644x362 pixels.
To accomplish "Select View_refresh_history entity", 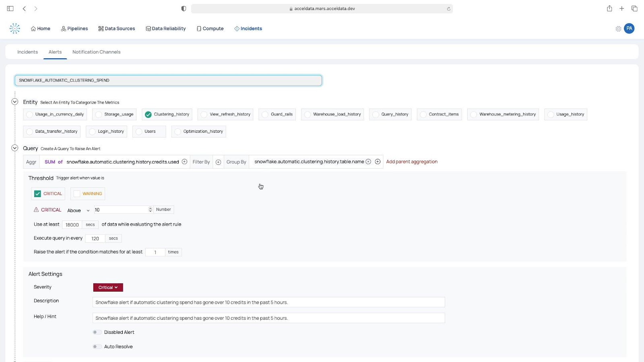I will pyautogui.click(x=225, y=114).
